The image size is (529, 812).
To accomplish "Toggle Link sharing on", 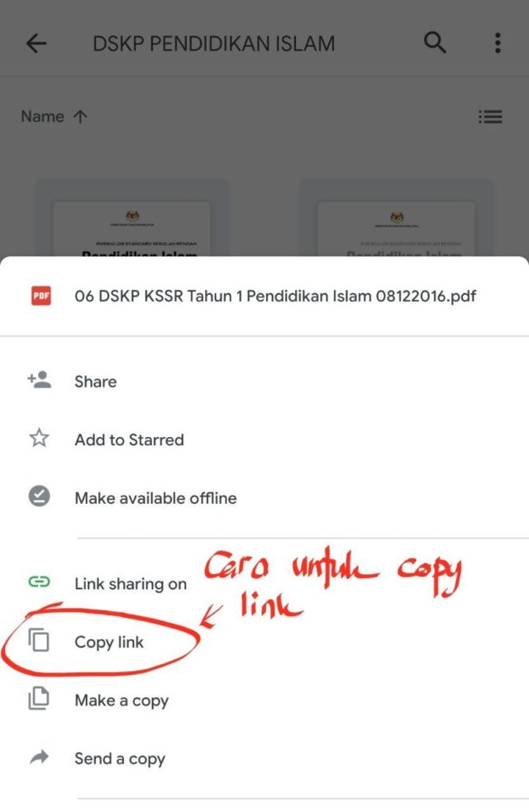I will [264, 584].
